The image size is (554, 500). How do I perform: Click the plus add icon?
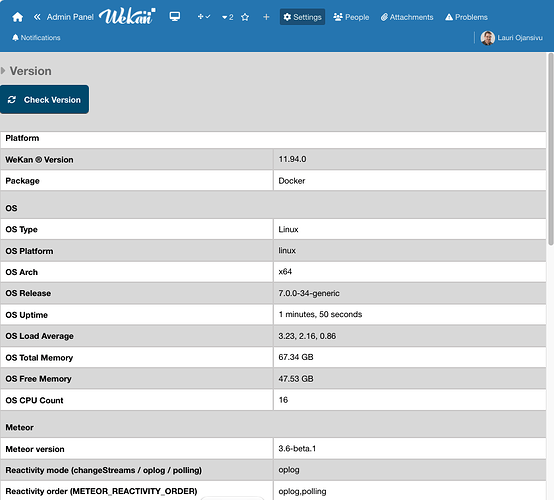tap(266, 17)
